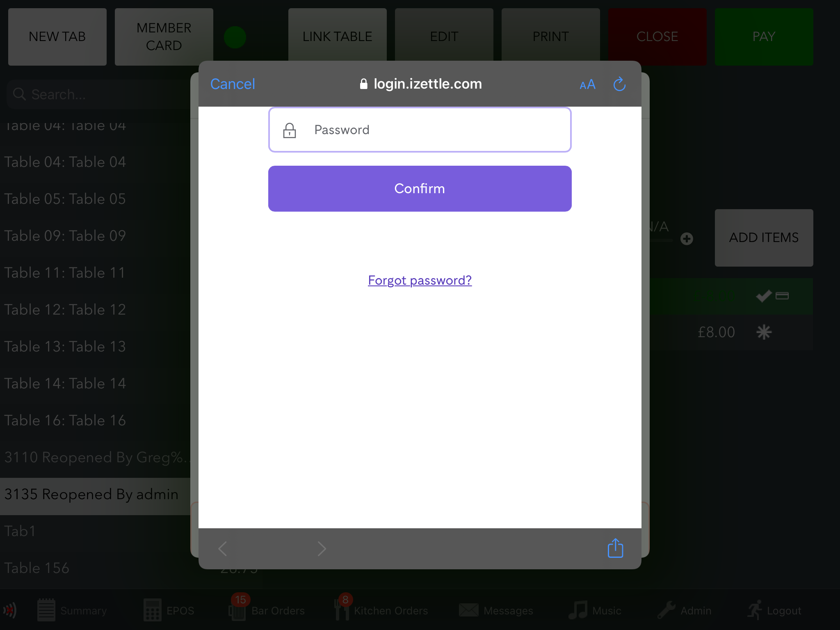Click the NEW TAB button in POS toolbar
This screenshot has height=630, width=840.
[57, 37]
